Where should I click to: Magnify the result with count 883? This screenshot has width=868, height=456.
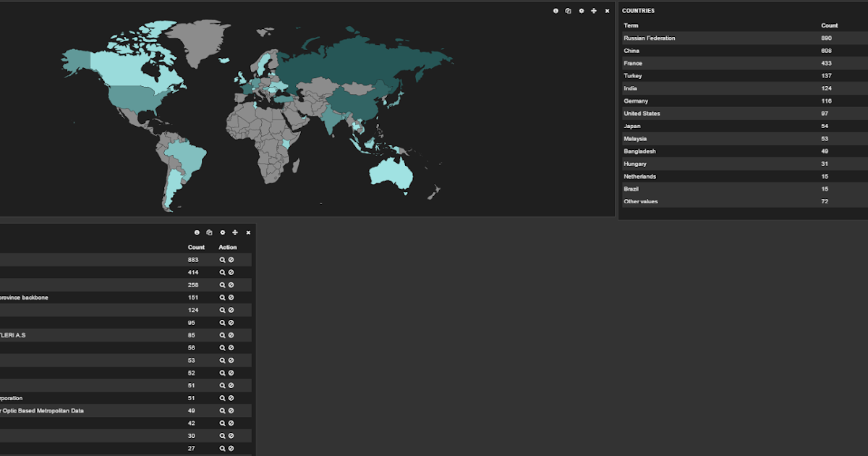tap(222, 259)
